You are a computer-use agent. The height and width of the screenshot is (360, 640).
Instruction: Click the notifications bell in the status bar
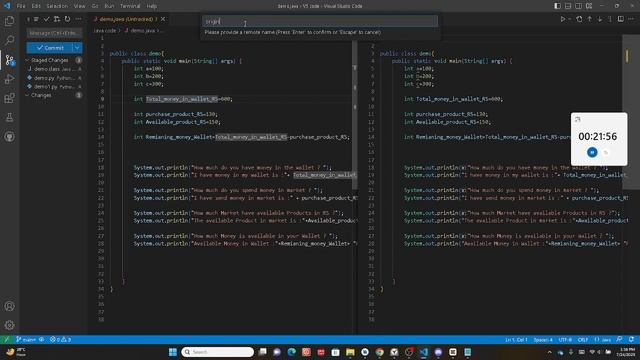point(631,340)
